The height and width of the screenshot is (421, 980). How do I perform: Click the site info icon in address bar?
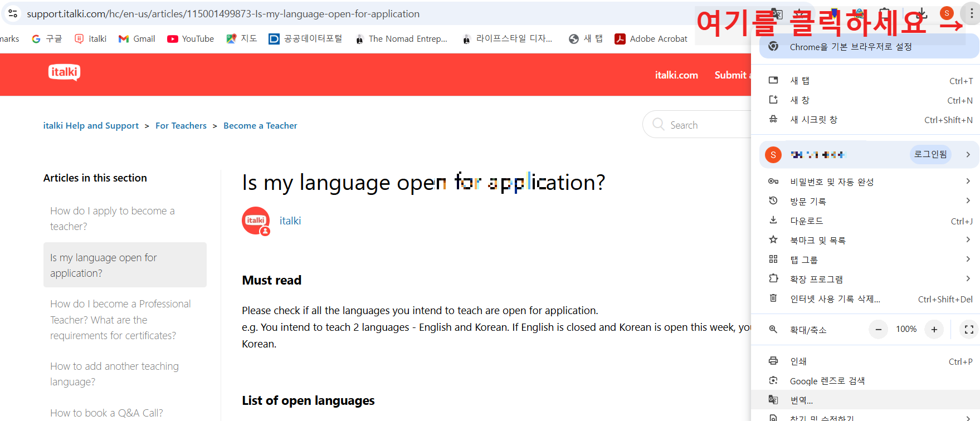[x=13, y=13]
